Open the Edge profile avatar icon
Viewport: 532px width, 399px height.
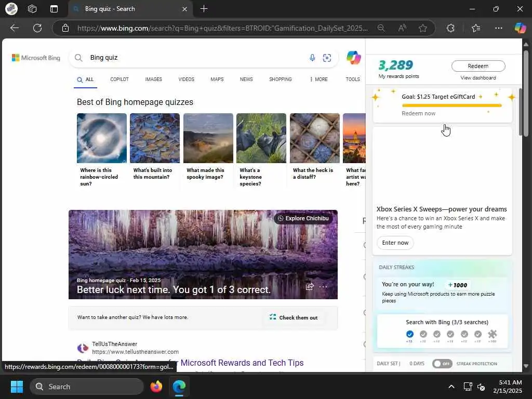(11, 9)
